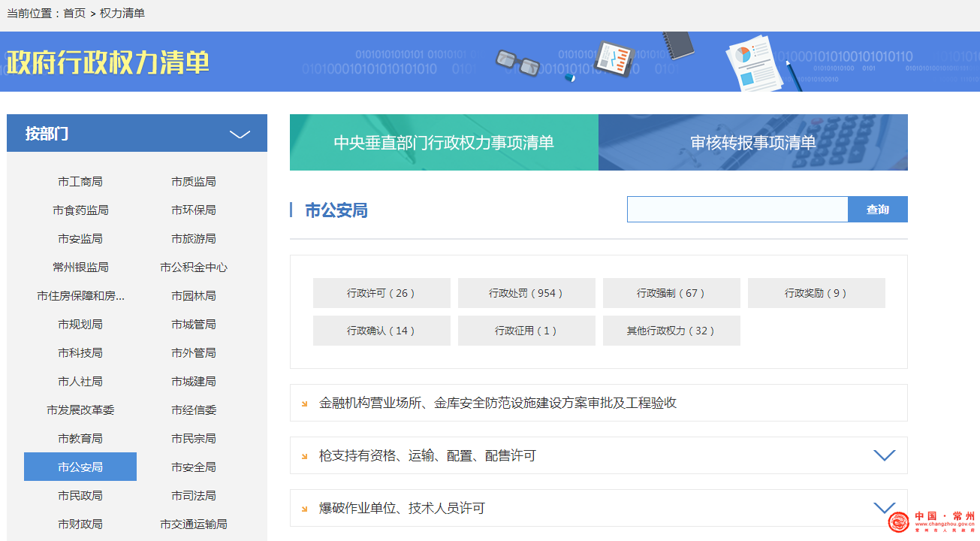Click the 中国·常州 government logo

[x=931, y=521]
